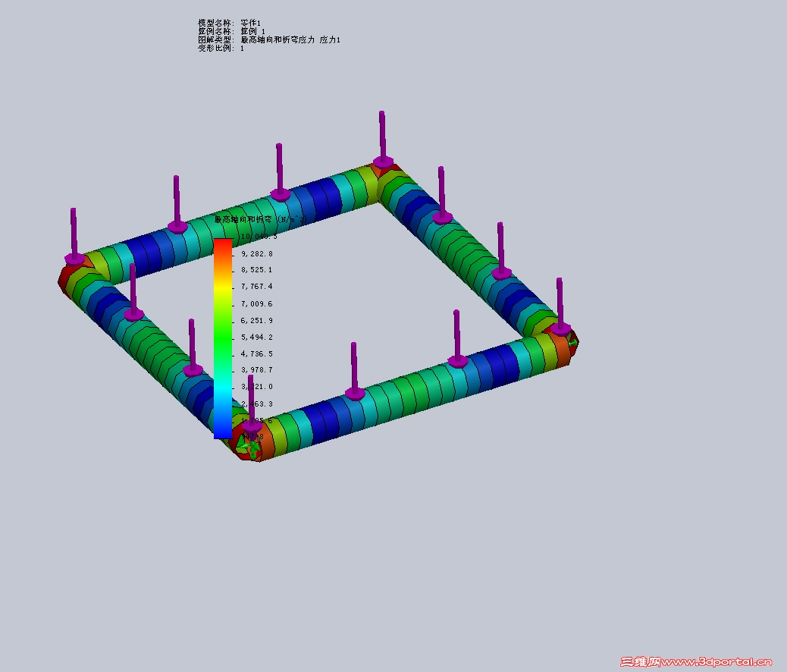Image resolution: width=787 pixels, height=672 pixels.
Task: Click legend value 8,525.1
Action: (256, 270)
